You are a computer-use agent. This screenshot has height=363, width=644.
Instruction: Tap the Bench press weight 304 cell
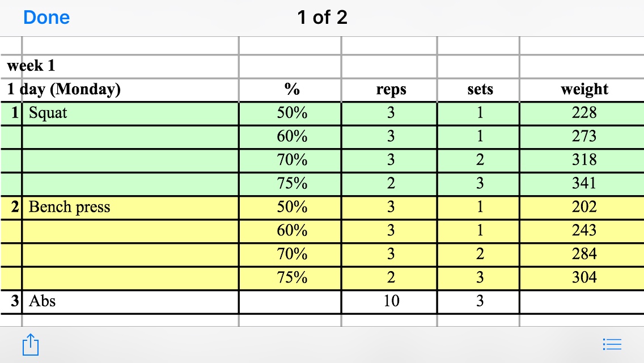[584, 277]
